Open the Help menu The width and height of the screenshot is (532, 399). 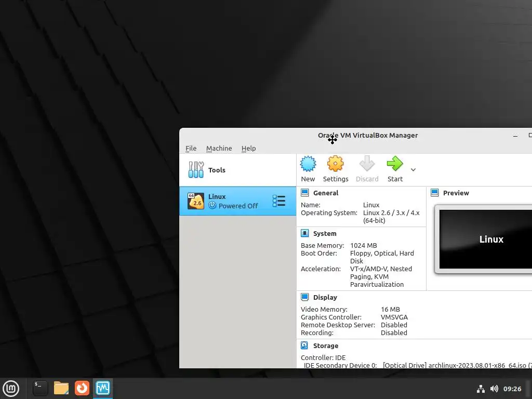(248, 148)
